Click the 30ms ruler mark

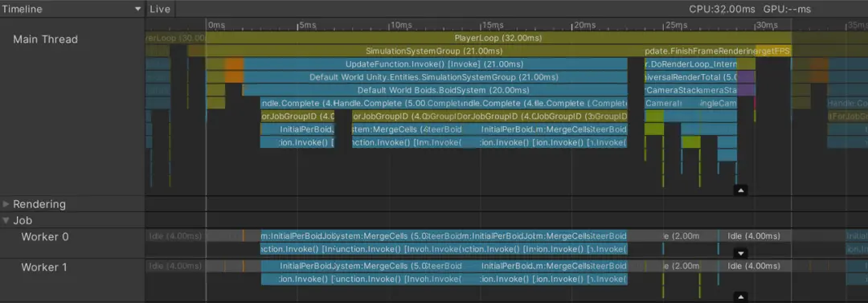(767, 26)
